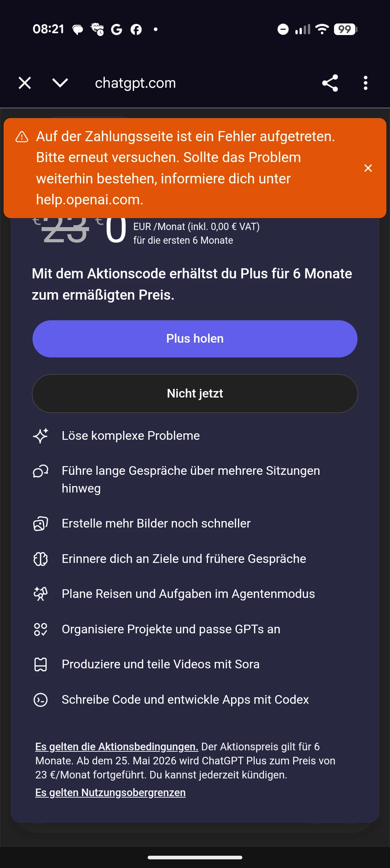Tap the images icon beside Erstelle mehr Bilder
This screenshot has width=390, height=868.
(x=40, y=524)
